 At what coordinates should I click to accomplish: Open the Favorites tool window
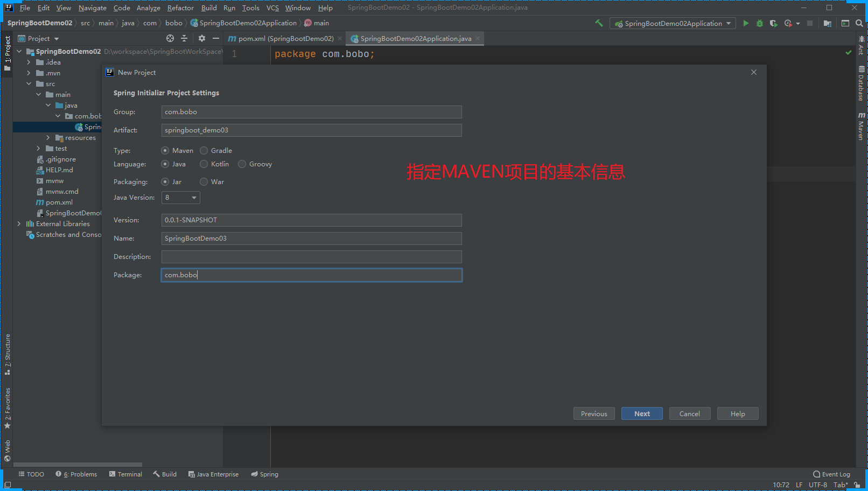pyautogui.click(x=8, y=408)
